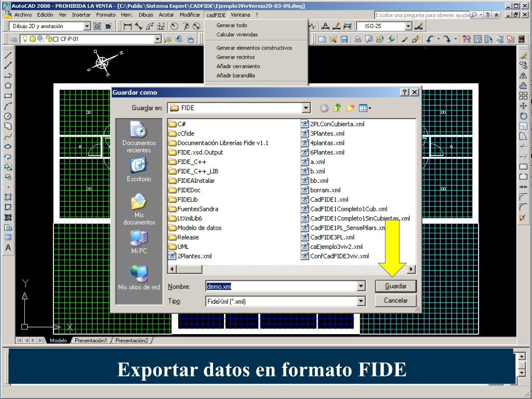Click the Match Properties paintbrush icon
Viewport: 532px width, 399px height.
(404, 39)
